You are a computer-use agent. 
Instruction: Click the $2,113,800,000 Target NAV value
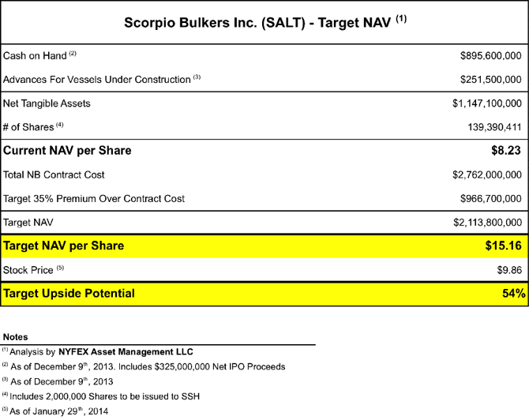(x=487, y=223)
